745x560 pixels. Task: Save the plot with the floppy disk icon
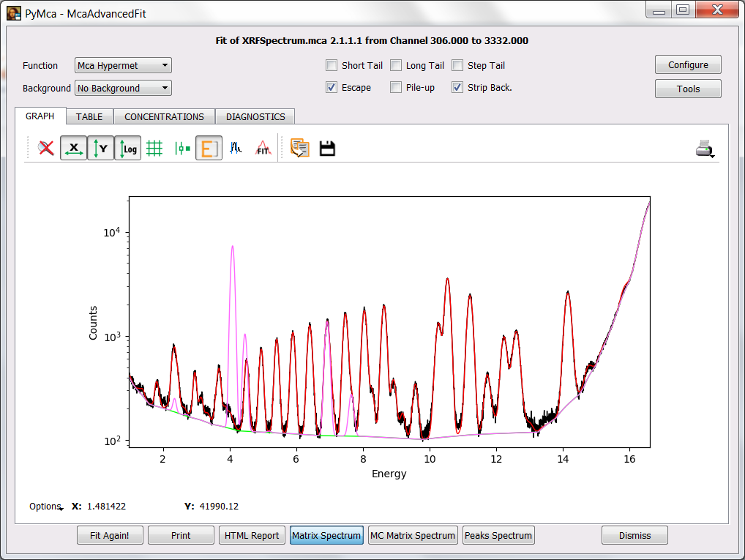coord(327,149)
